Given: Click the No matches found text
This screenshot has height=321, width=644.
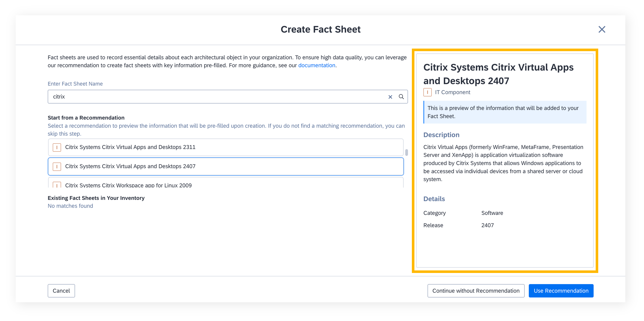Looking at the screenshot, I should tap(70, 206).
